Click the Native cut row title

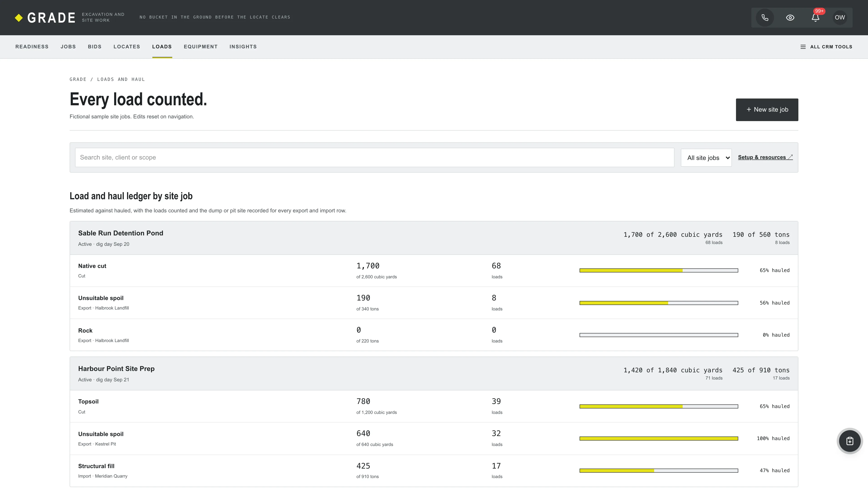pos(92,266)
